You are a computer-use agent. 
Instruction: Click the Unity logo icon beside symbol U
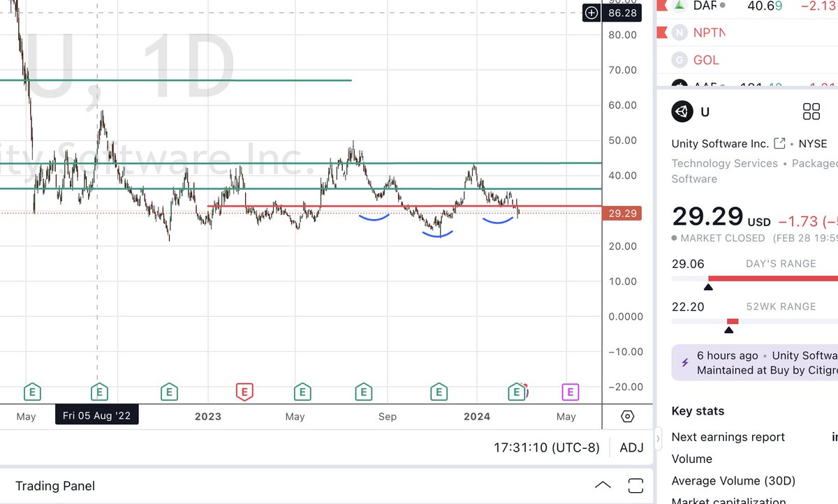click(682, 112)
